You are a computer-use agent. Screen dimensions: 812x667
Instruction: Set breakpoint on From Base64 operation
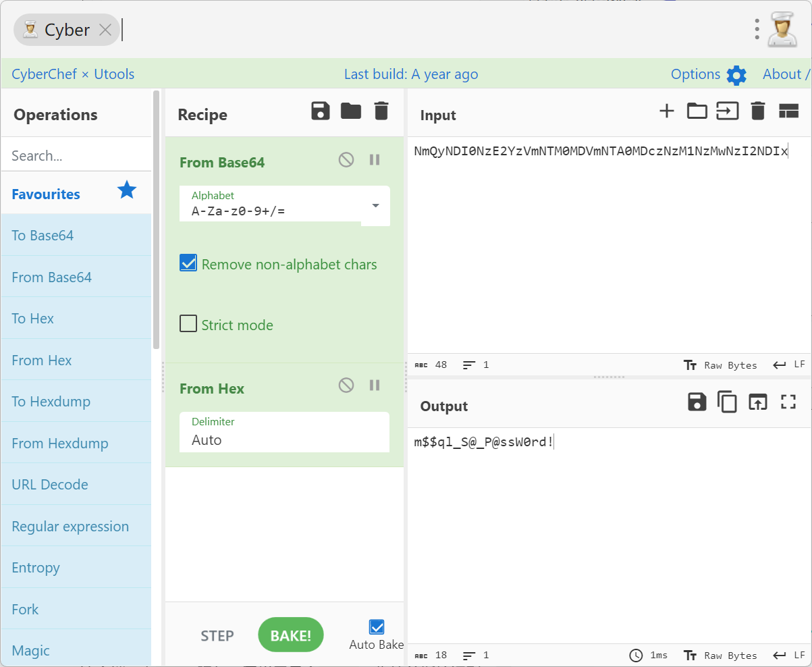(375, 160)
